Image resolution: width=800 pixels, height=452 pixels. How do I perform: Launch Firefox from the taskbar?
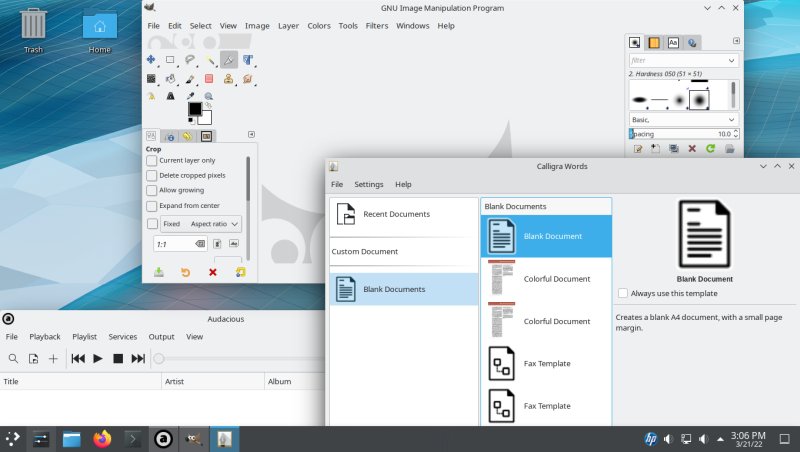(101, 438)
